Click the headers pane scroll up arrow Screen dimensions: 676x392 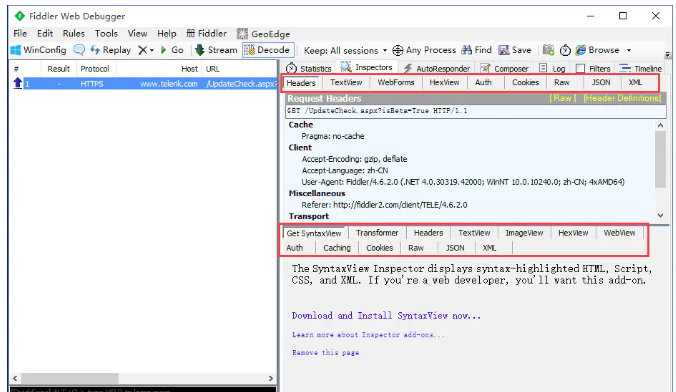click(x=660, y=125)
